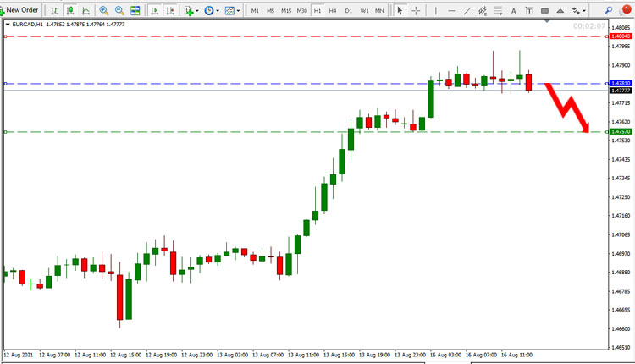The height and width of the screenshot is (364, 635).
Task: Open the add indicators icon
Action: click(188, 10)
